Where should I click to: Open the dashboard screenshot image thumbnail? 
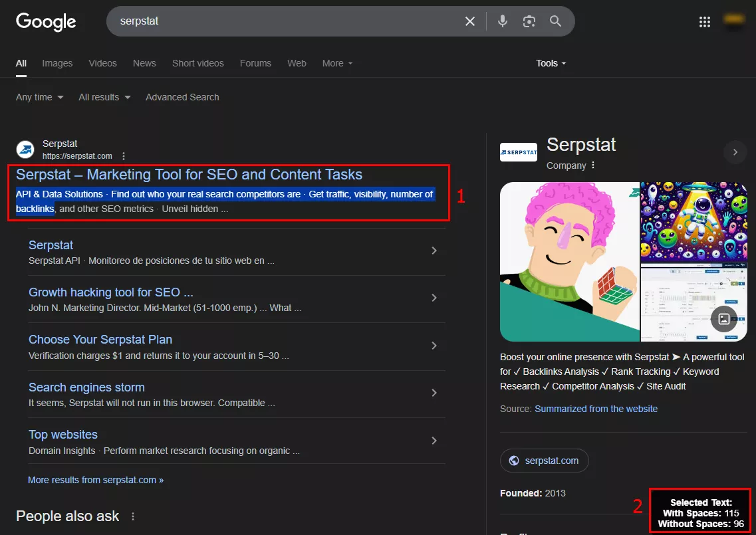point(693,302)
